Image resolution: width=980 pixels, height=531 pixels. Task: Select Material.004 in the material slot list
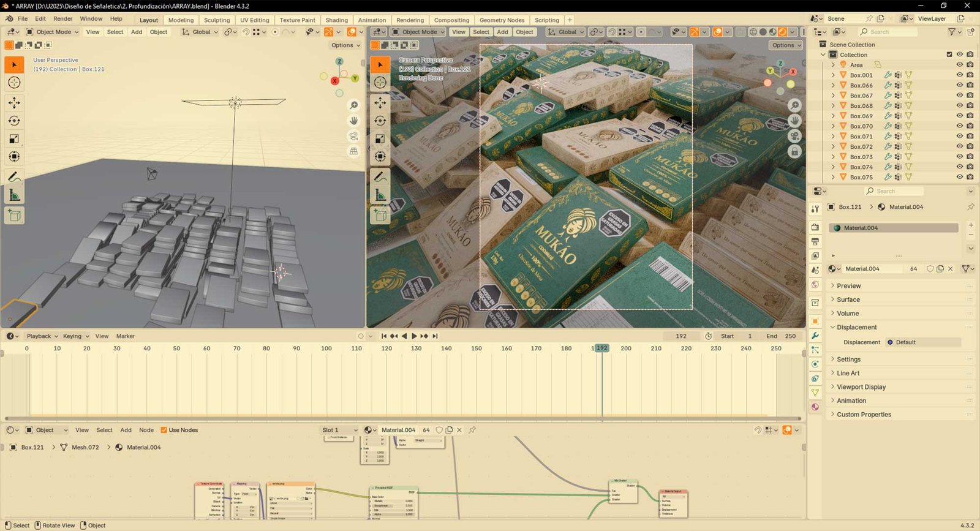point(894,228)
